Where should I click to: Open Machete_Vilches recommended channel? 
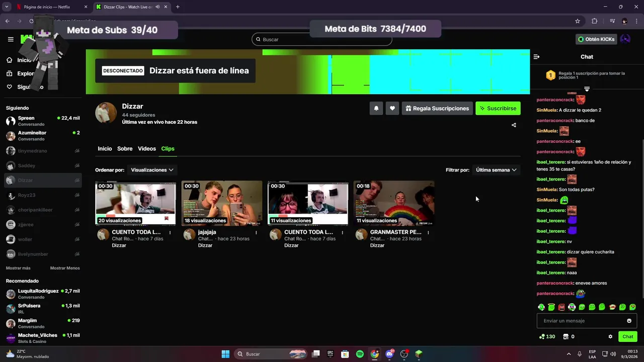[x=43, y=338]
